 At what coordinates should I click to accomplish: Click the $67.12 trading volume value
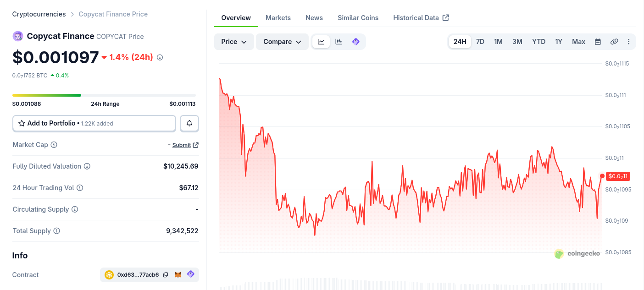click(189, 188)
